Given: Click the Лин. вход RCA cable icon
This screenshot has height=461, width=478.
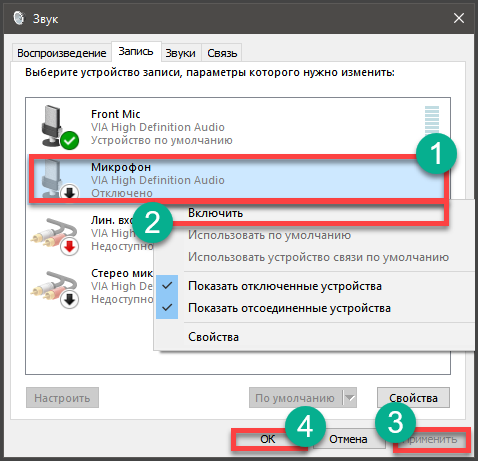Looking at the screenshot, I should click(x=55, y=236).
